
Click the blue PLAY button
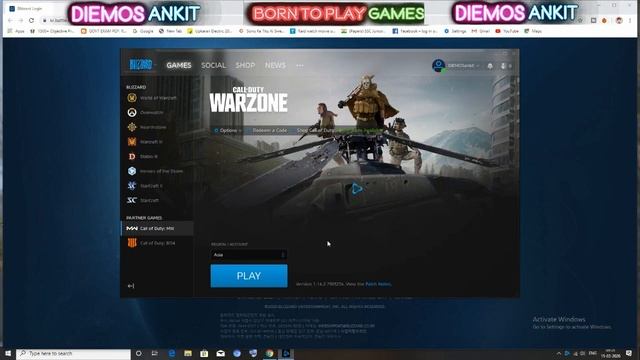tap(249, 276)
